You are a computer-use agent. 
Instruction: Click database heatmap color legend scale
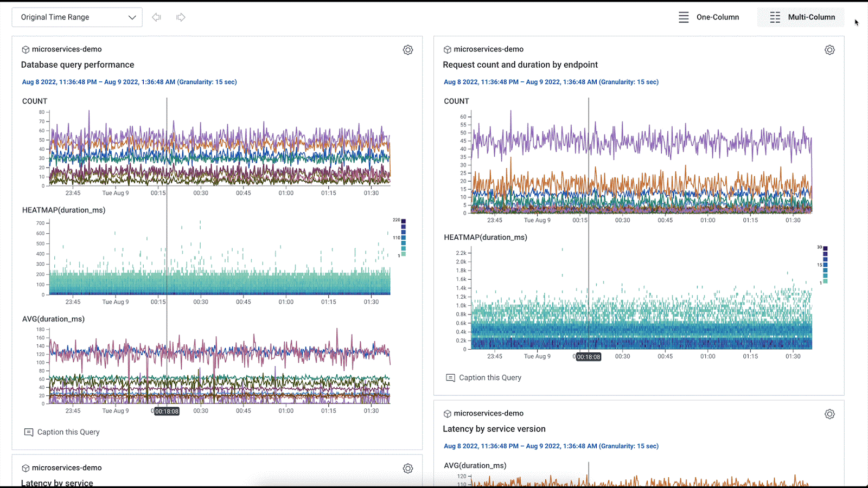click(403, 237)
